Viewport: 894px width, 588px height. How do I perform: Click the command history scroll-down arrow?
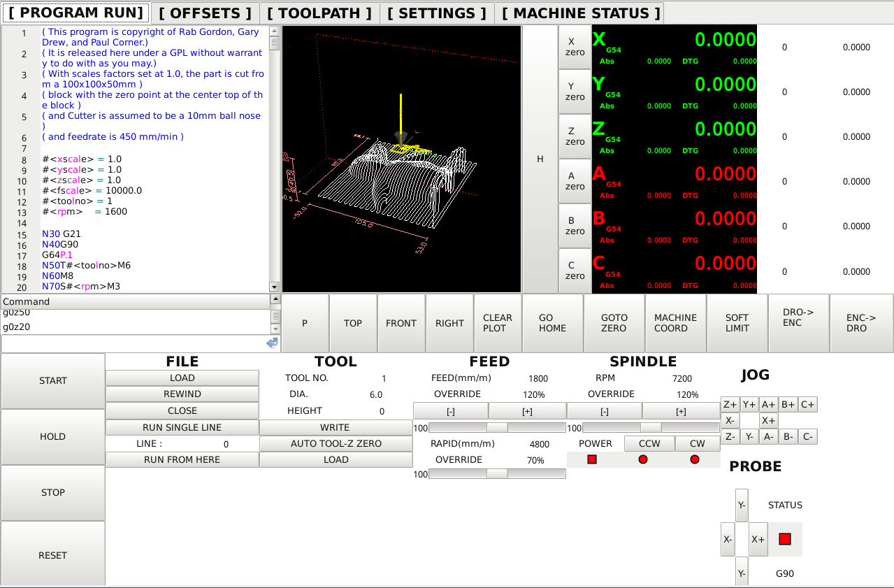click(x=275, y=329)
